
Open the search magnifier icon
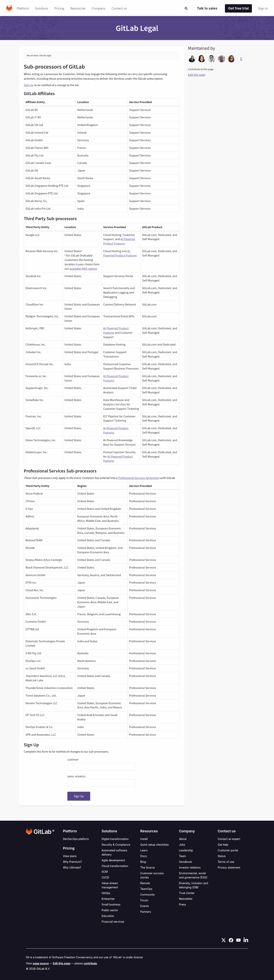[186, 8]
